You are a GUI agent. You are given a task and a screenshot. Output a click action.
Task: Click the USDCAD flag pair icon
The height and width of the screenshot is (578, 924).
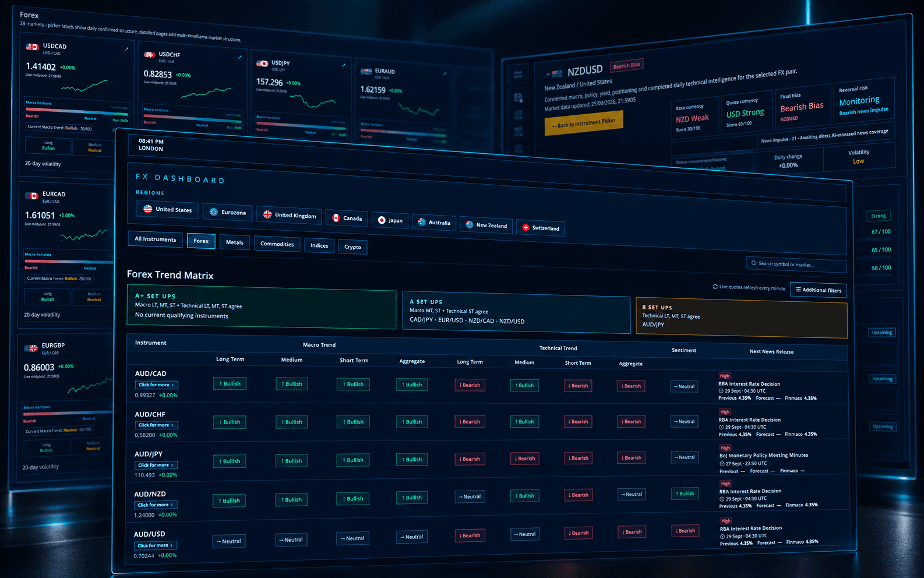33,47
